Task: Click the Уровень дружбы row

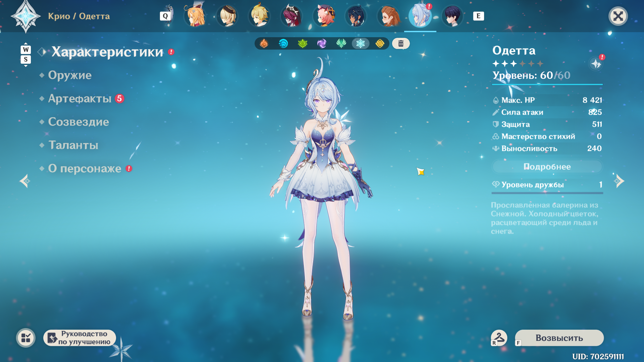Action: pos(547,185)
